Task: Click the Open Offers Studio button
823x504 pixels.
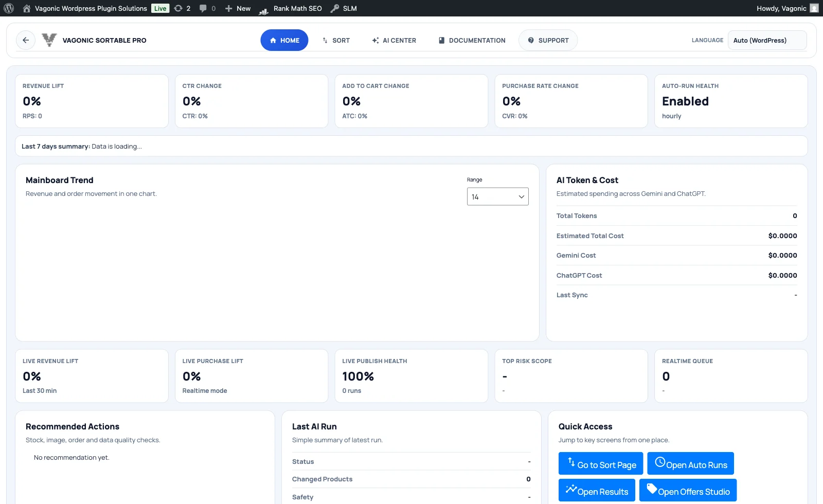Action: 688,490
